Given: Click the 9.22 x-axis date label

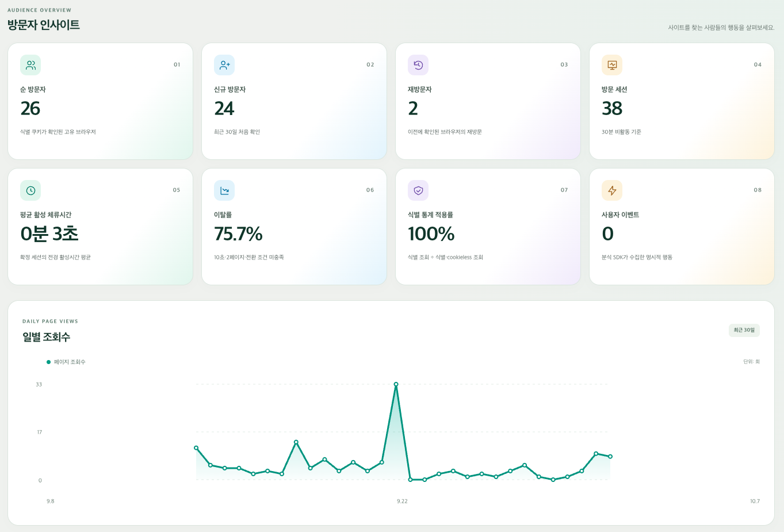Looking at the screenshot, I should coord(402,502).
